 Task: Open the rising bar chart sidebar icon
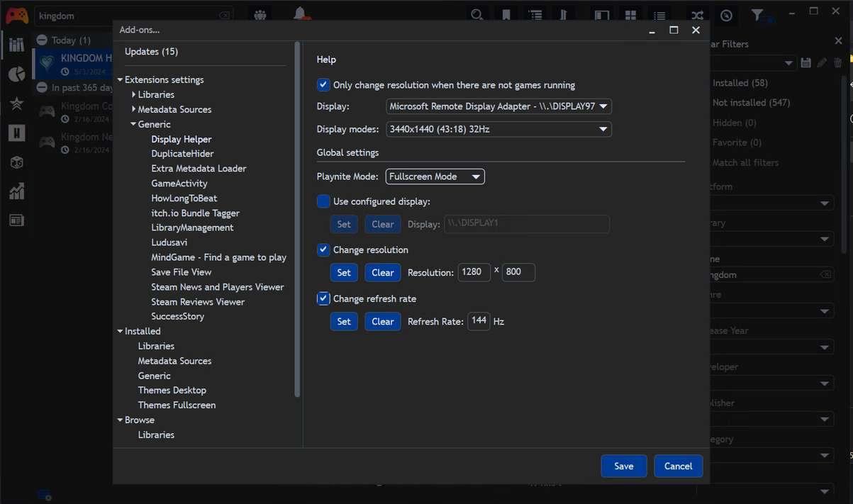(x=16, y=191)
